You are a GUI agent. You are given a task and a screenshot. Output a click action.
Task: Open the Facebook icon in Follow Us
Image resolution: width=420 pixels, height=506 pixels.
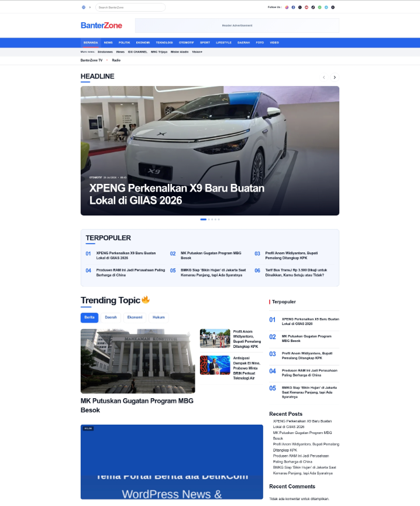293,7
